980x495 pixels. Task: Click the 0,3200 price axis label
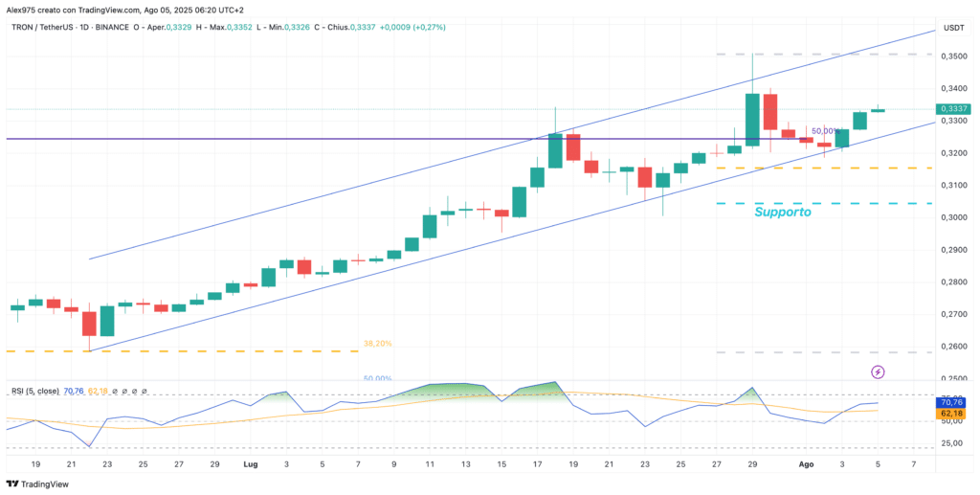pos(956,153)
